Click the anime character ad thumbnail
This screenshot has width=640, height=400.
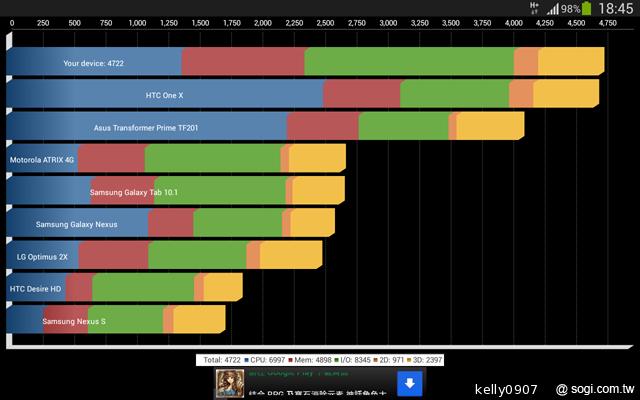(227, 384)
